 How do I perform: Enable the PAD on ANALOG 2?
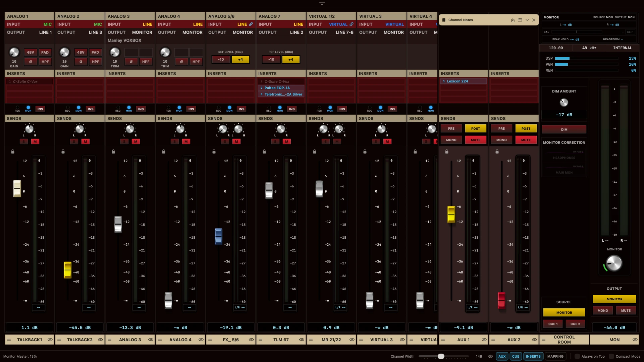[x=95, y=52]
